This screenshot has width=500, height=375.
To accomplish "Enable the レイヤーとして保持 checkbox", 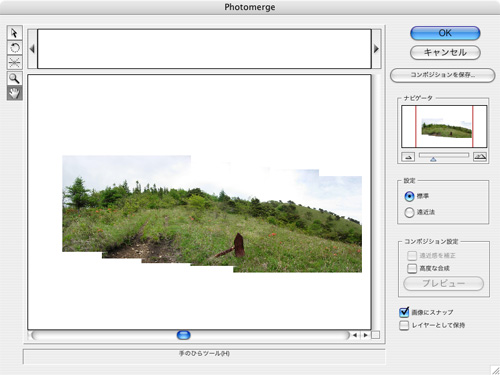I will coord(404,325).
